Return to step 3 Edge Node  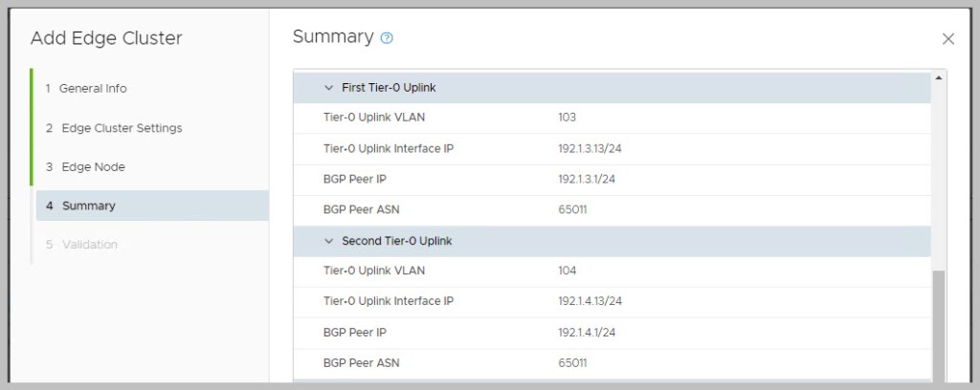click(93, 167)
